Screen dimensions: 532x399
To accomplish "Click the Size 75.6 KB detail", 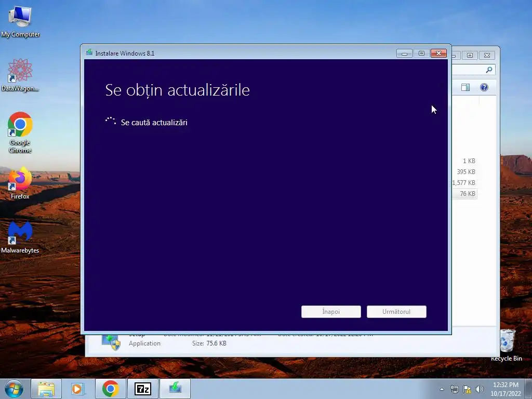I will (209, 343).
